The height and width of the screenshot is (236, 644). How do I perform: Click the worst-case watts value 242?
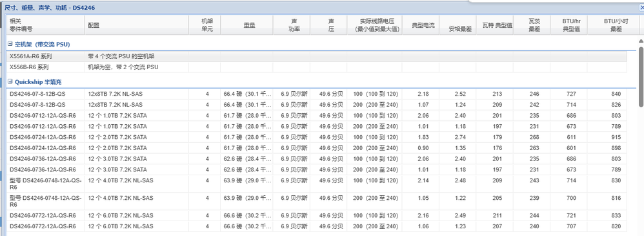click(x=534, y=105)
